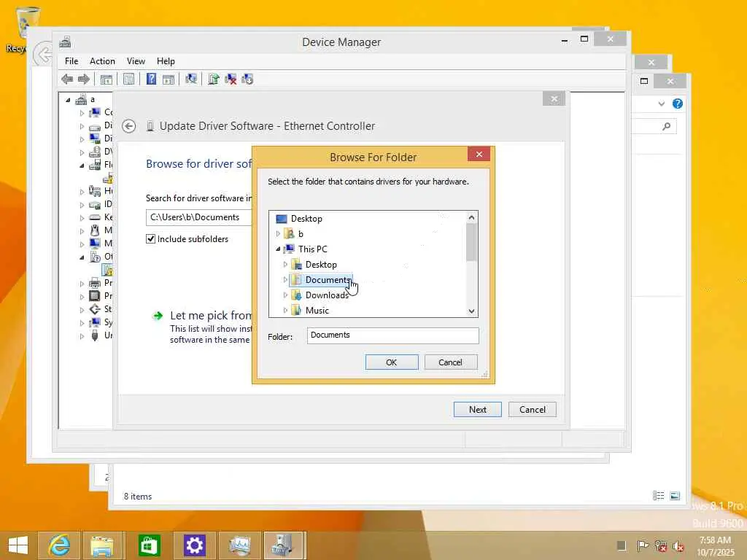
Task: Select the Other devices question-mark icon
Action: coord(95,257)
